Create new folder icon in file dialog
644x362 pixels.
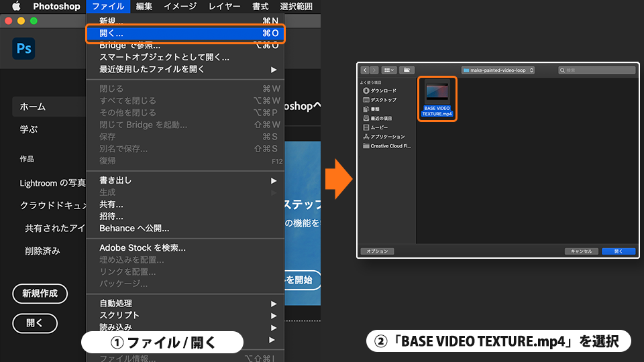point(407,70)
